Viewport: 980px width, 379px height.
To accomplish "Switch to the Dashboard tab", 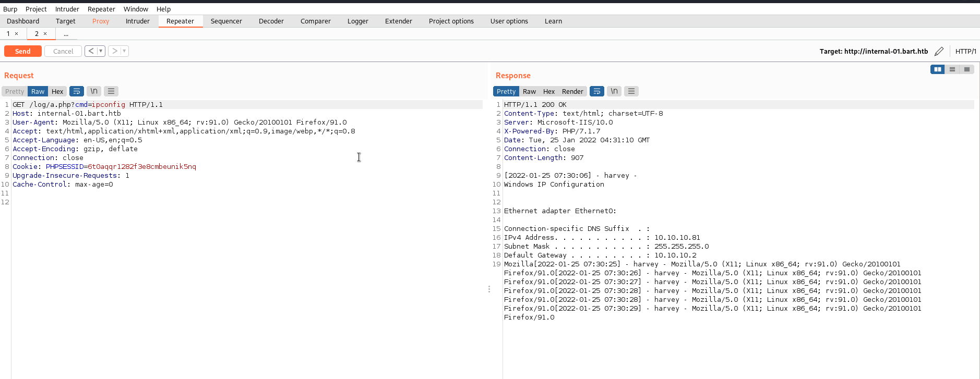I will (23, 21).
